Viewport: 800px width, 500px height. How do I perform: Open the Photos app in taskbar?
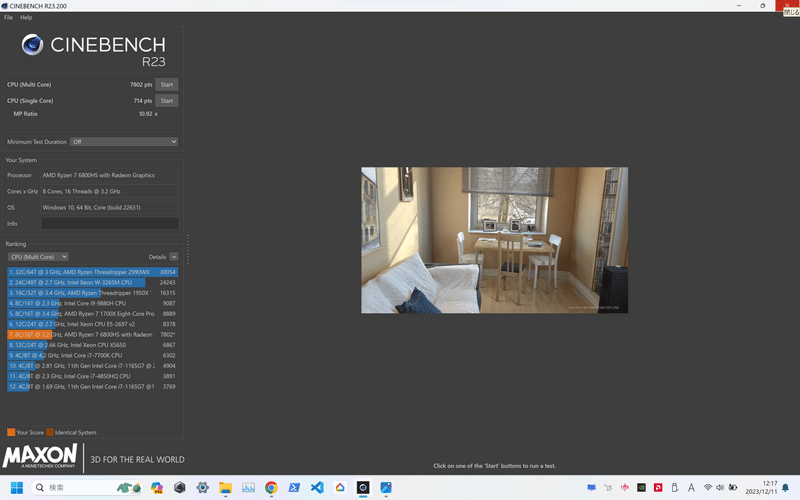pos(386,488)
